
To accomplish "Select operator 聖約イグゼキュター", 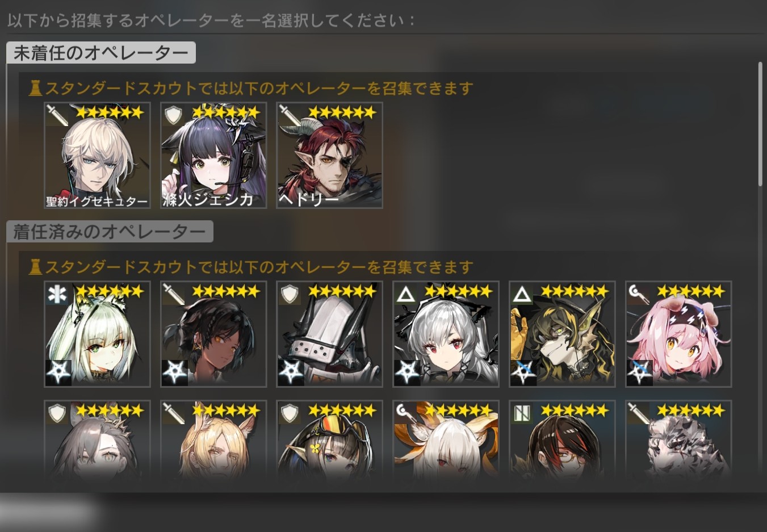I will click(x=97, y=156).
